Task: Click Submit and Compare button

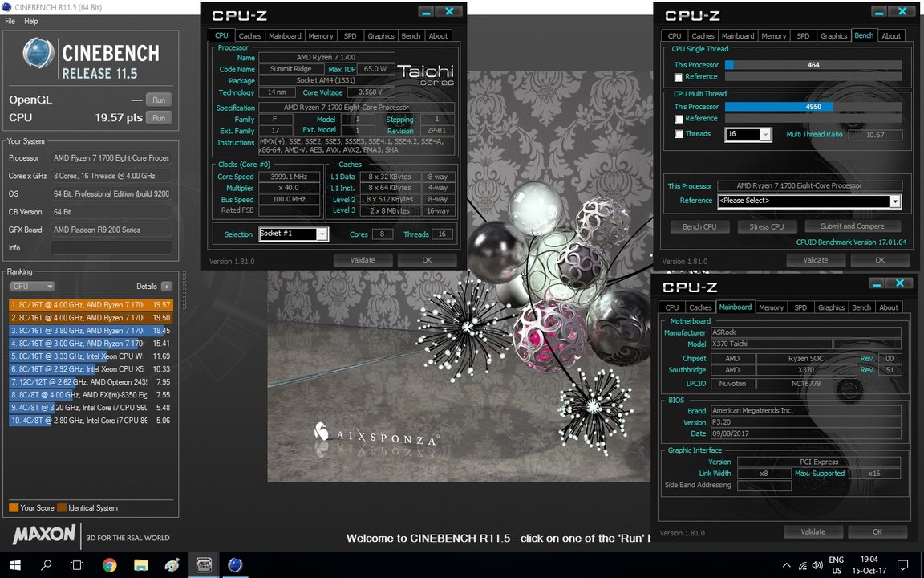Action: click(852, 226)
